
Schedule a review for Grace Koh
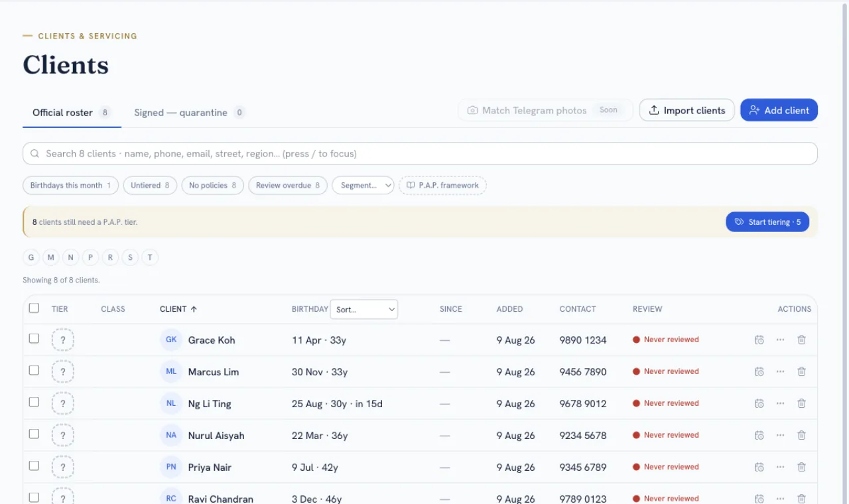(x=759, y=340)
